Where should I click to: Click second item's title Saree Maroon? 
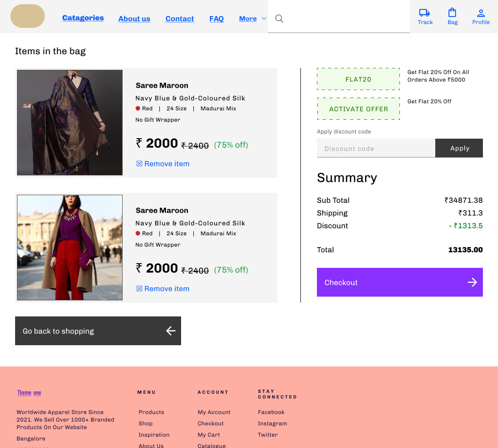click(x=162, y=210)
